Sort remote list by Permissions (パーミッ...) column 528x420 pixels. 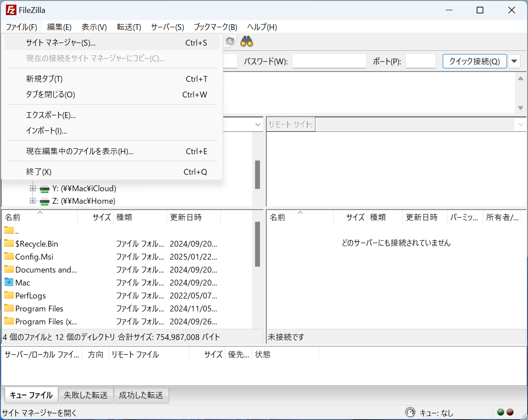(x=465, y=217)
